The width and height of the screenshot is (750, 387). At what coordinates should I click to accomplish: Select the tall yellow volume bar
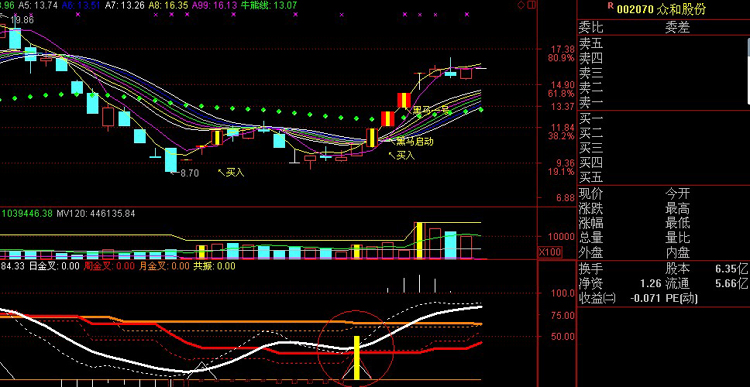tap(419, 240)
